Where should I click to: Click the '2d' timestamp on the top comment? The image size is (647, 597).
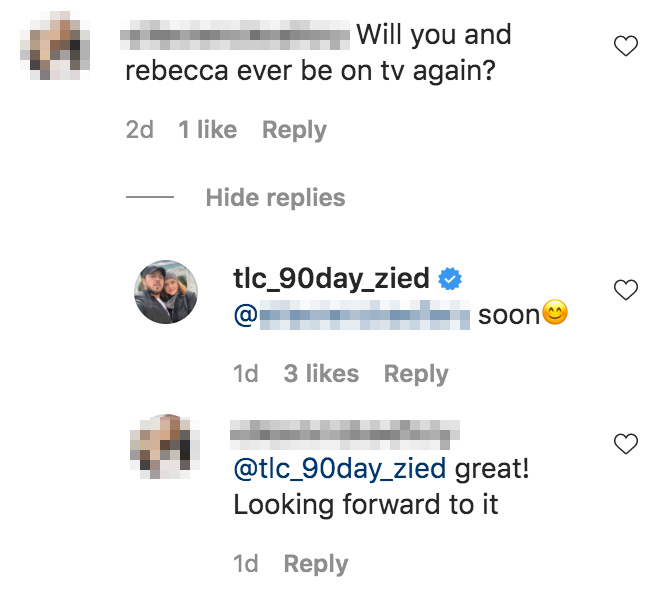140,130
